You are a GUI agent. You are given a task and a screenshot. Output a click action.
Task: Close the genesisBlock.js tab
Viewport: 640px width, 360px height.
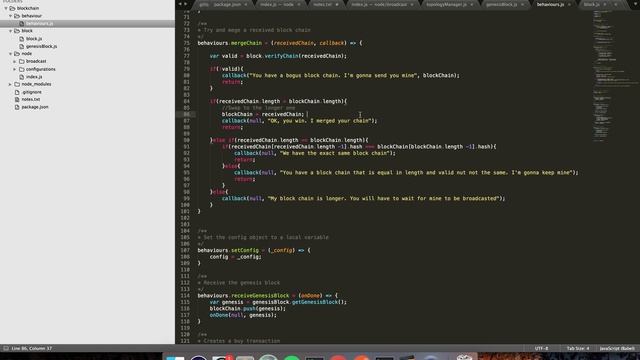click(522, 4)
